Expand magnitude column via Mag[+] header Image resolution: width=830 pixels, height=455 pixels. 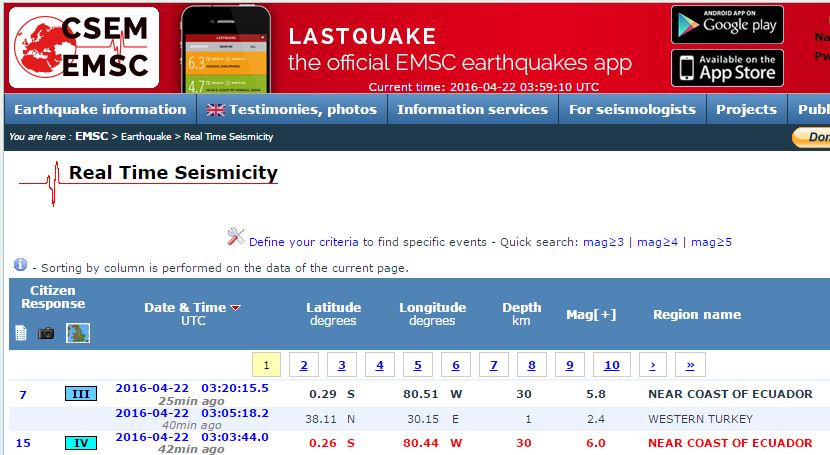[x=591, y=314]
